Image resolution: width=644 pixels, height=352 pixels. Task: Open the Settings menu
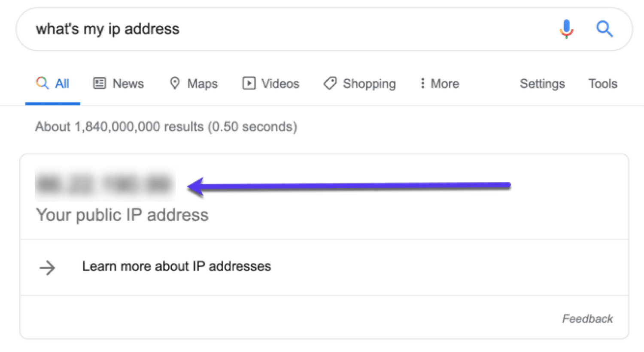542,84
